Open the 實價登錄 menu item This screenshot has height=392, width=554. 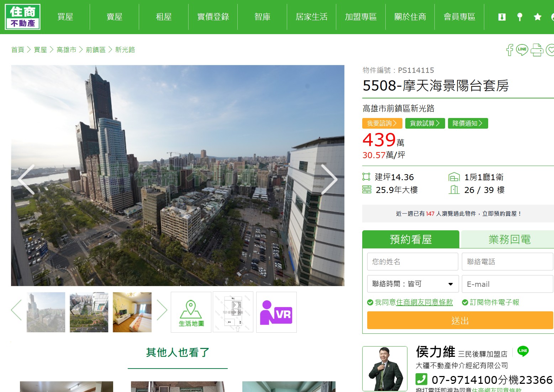click(x=213, y=17)
